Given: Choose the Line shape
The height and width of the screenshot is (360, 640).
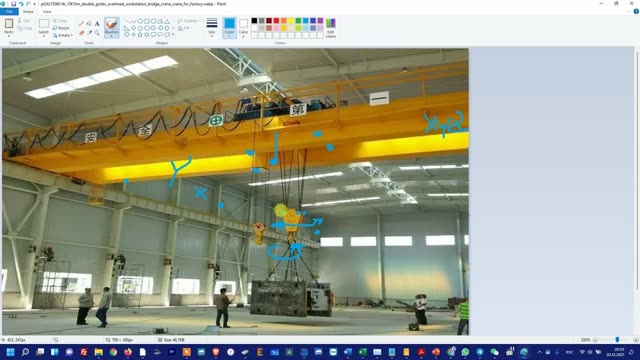Looking at the screenshot, I should point(127,21).
